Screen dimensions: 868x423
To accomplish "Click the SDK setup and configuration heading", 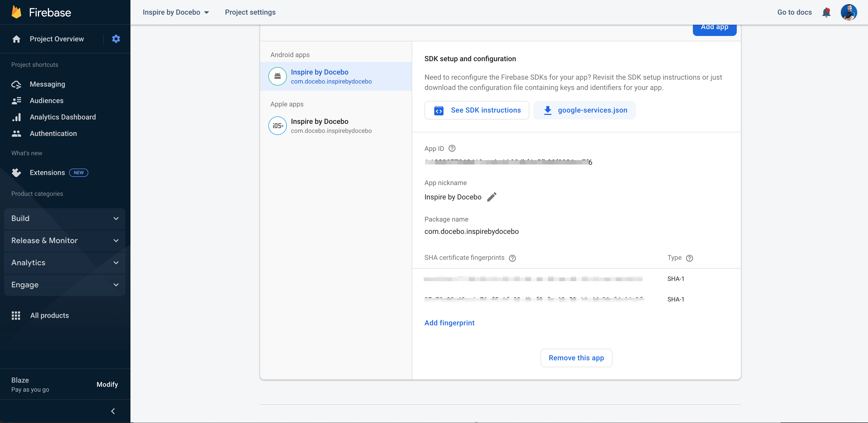I will [470, 59].
